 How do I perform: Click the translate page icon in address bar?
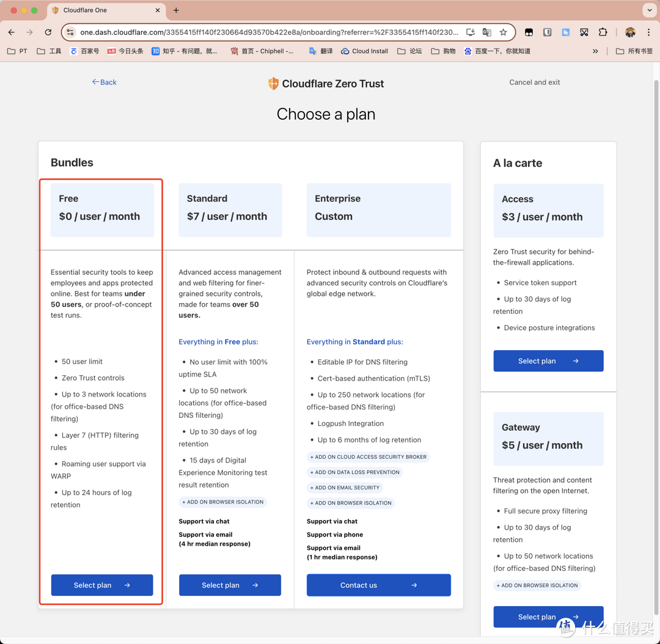click(486, 32)
